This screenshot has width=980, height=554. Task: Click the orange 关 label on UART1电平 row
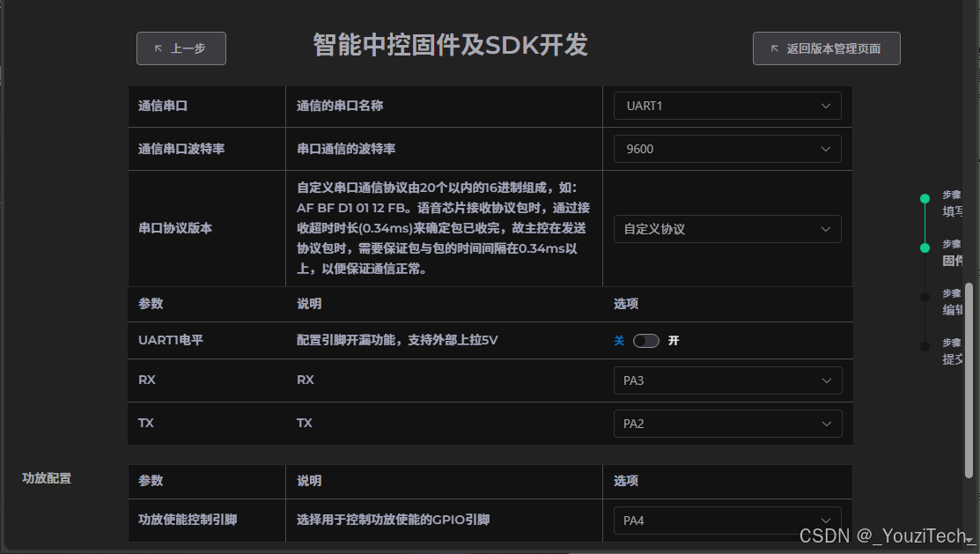pyautogui.click(x=619, y=340)
